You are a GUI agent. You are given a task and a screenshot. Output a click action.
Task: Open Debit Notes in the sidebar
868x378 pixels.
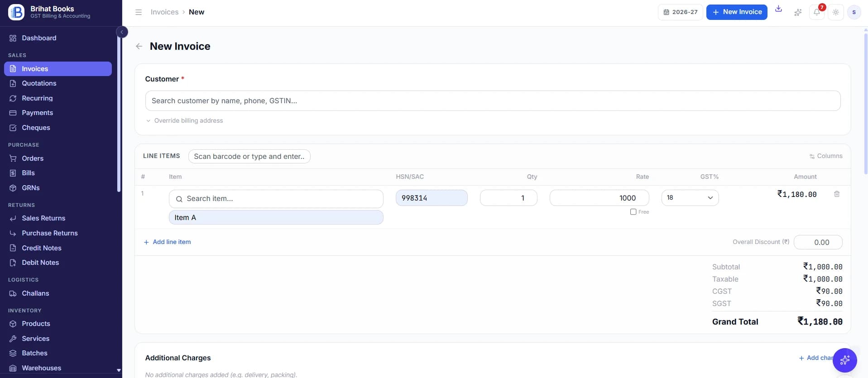click(x=58, y=263)
